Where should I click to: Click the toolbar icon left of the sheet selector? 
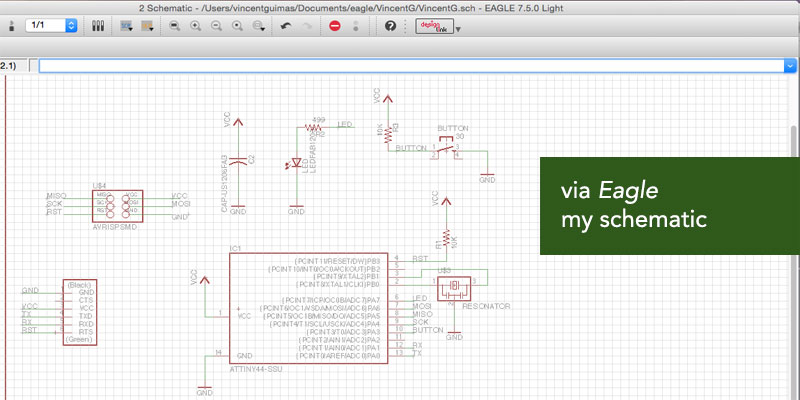[x=12, y=26]
